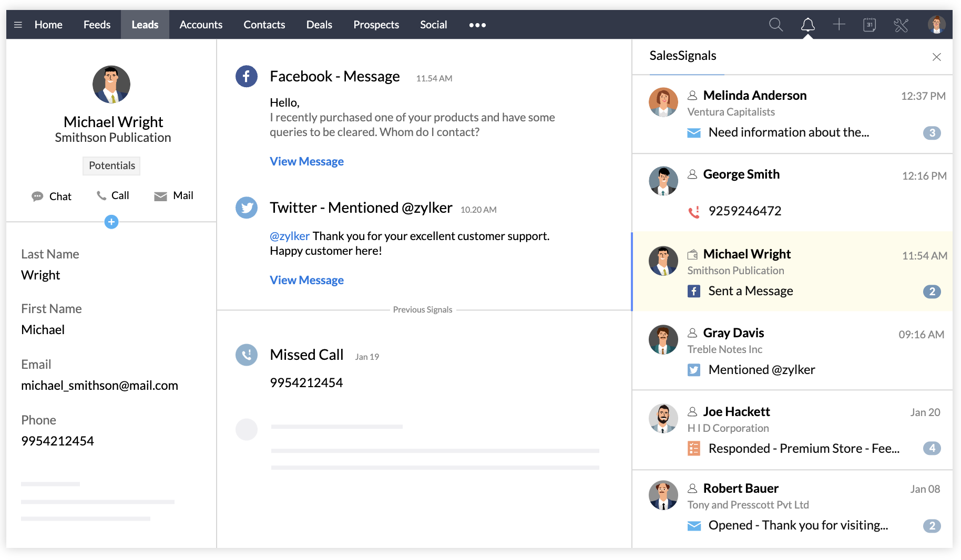The height and width of the screenshot is (560, 961).
Task: Call Michael Wright using the Call button
Action: [113, 195]
